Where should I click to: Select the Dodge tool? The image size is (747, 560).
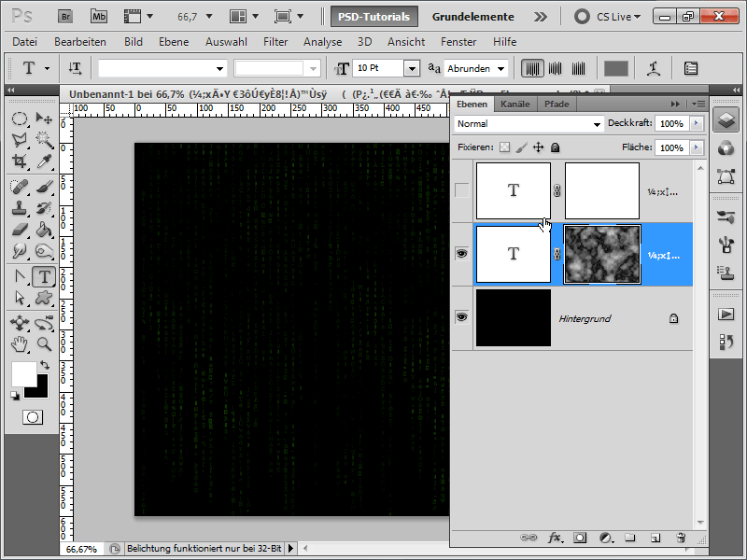[19, 250]
